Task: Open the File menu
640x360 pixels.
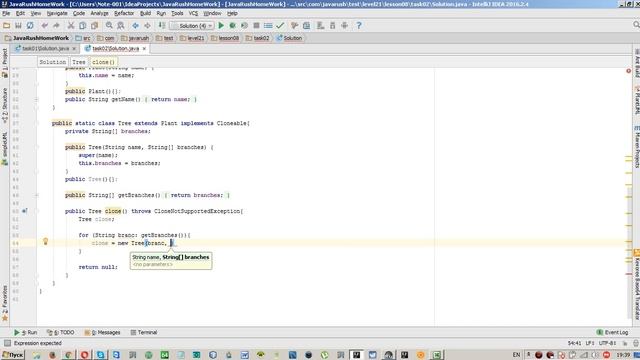Action: click(x=6, y=13)
